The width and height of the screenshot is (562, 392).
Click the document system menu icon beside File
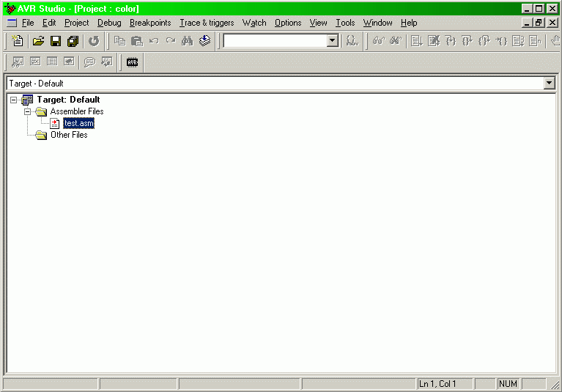pos(12,23)
